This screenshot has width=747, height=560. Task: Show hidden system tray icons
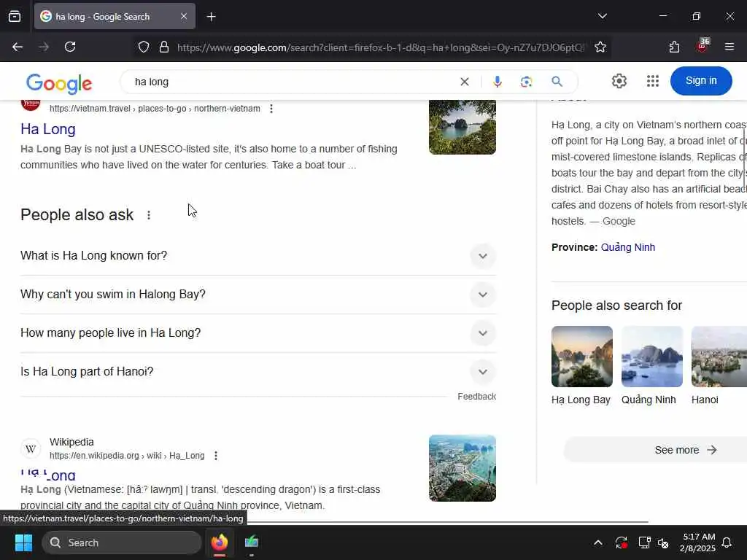coord(598,542)
